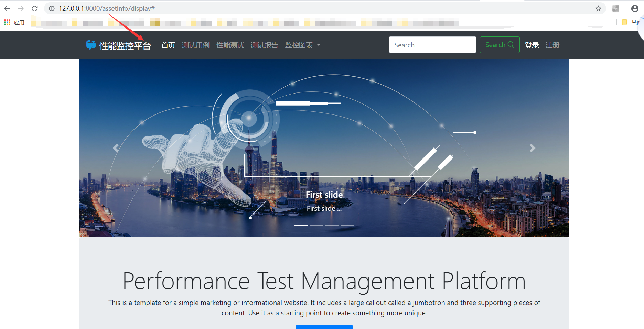Open the browser extension icon
This screenshot has height=329, width=644.
pyautogui.click(x=616, y=9)
